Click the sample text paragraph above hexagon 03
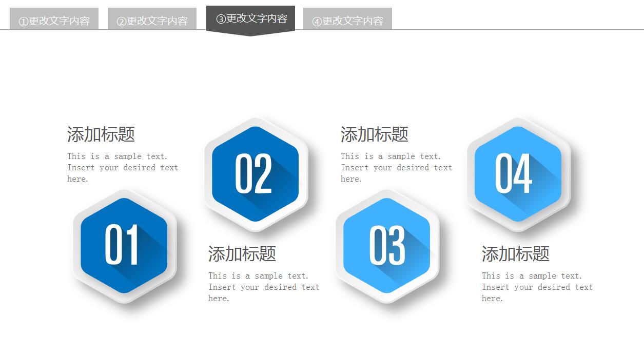644x355 pixels. [396, 168]
